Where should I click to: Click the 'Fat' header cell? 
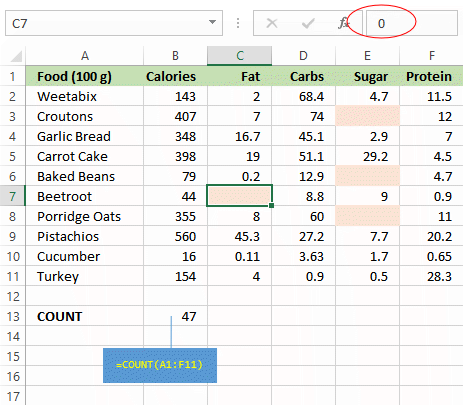[239, 76]
